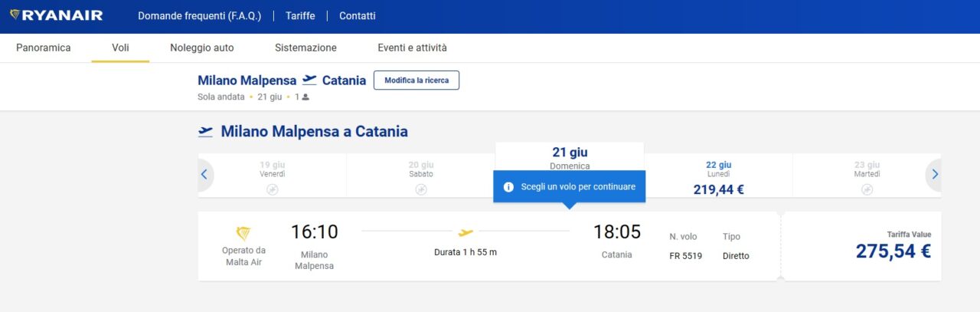Image resolution: width=980 pixels, height=312 pixels.
Task: Select the 21 giu Domenica date tab
Action: coord(570,158)
